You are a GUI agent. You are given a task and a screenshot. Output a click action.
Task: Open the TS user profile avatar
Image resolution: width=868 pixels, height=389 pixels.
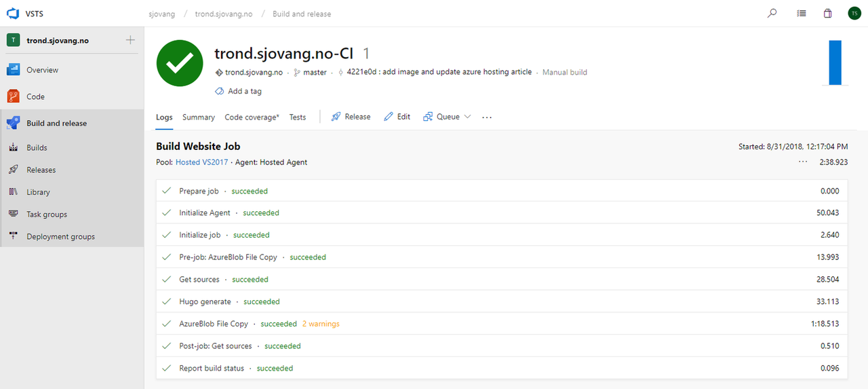(x=854, y=13)
